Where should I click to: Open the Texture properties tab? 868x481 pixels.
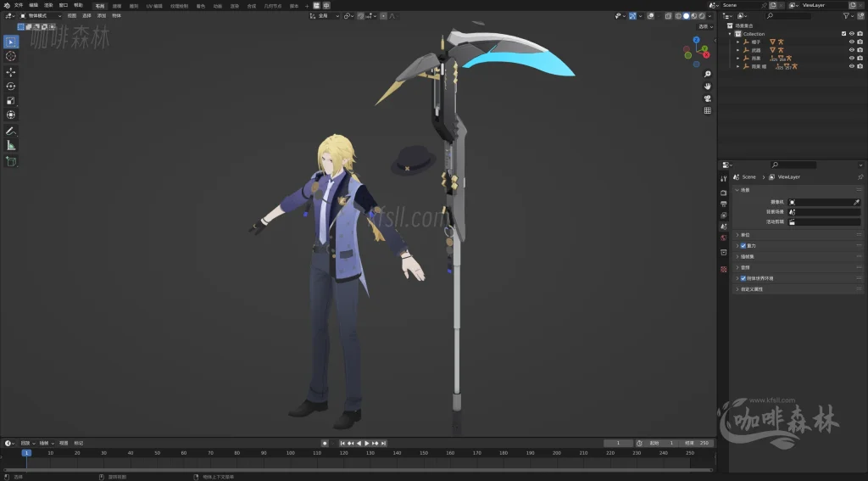click(x=724, y=269)
